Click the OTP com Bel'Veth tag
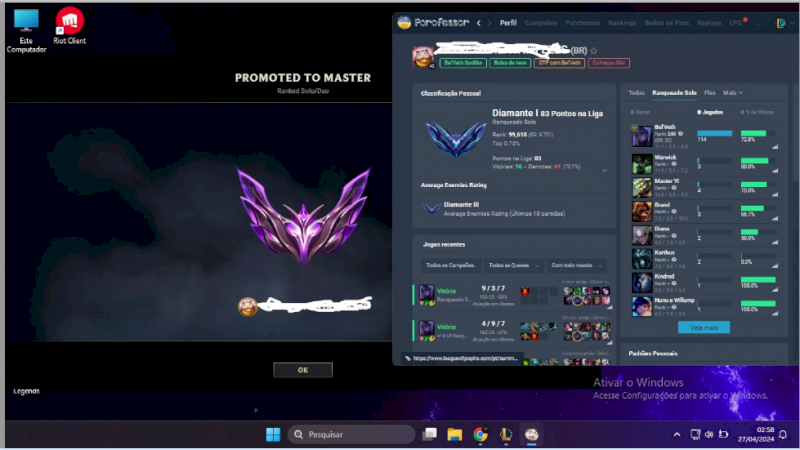This screenshot has width=800, height=450. (559, 63)
